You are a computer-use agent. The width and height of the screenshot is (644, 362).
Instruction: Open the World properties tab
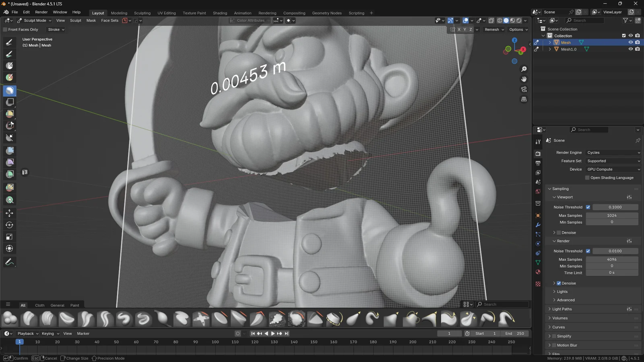click(538, 191)
